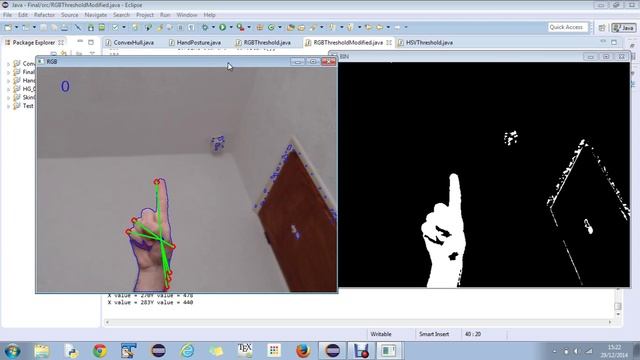
Task: Close the RGBThresholdModified.java tab
Action: pyautogui.click(x=389, y=42)
